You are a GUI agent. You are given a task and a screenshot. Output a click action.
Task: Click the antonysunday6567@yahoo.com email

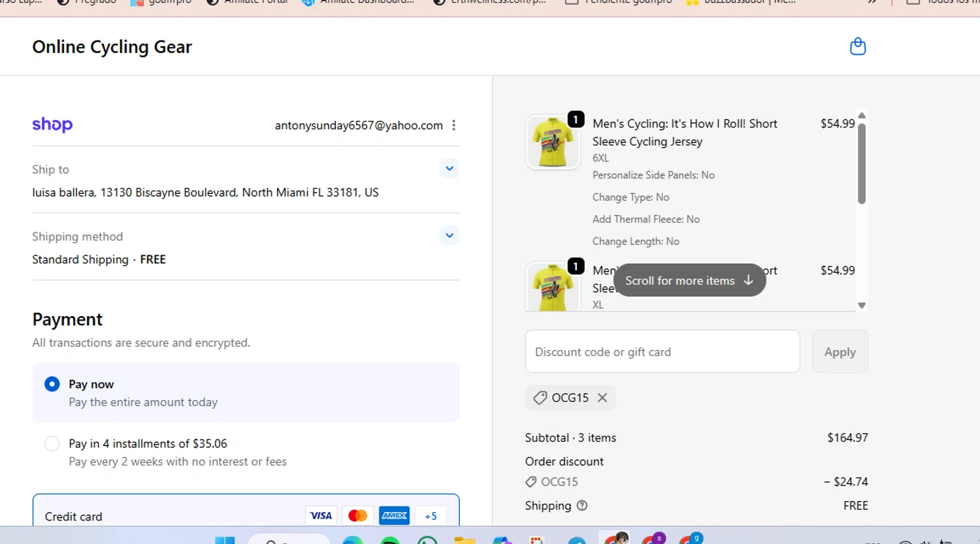click(x=359, y=125)
